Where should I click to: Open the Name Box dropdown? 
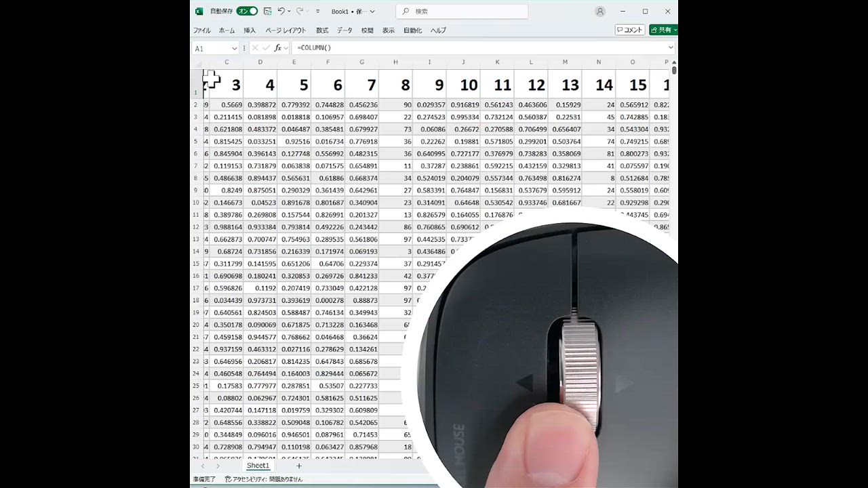tap(234, 47)
